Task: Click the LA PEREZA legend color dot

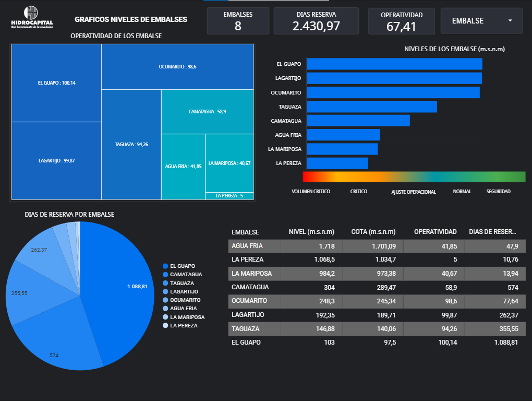Action: click(165, 326)
